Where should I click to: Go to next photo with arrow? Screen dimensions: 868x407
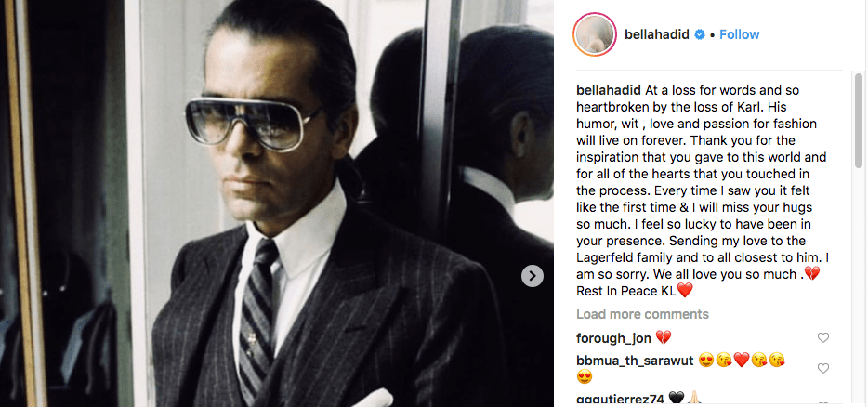[x=532, y=276]
